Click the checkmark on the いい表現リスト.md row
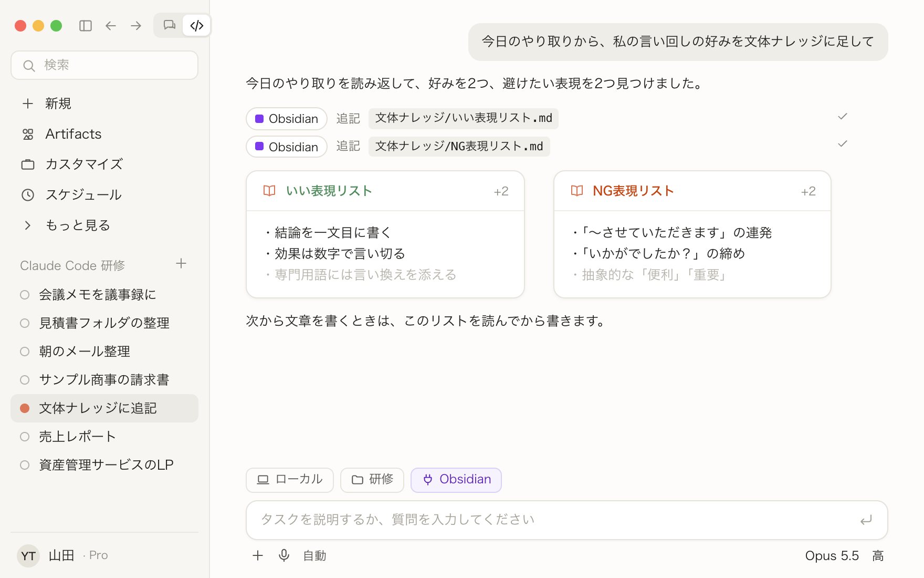This screenshot has width=924, height=578. [x=843, y=117]
